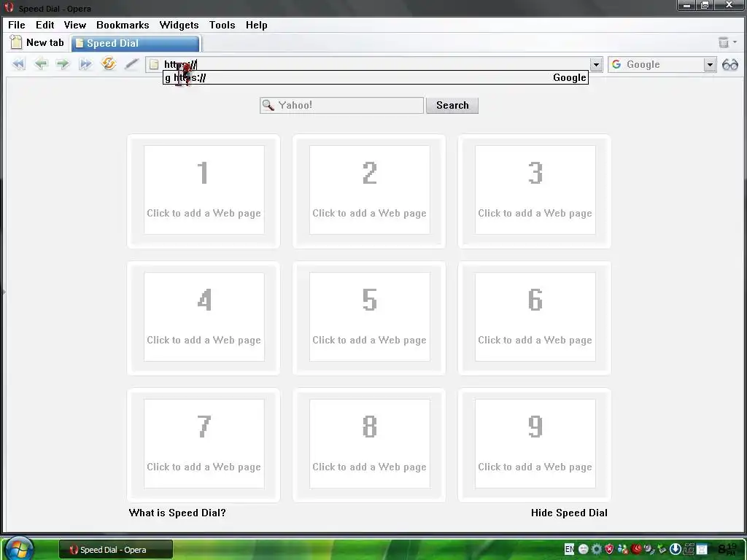Click the EN language indicator in tray

(569, 549)
